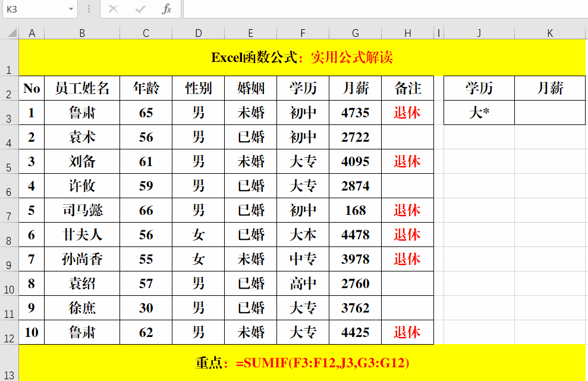Click name cell '徐庶'

82,308
